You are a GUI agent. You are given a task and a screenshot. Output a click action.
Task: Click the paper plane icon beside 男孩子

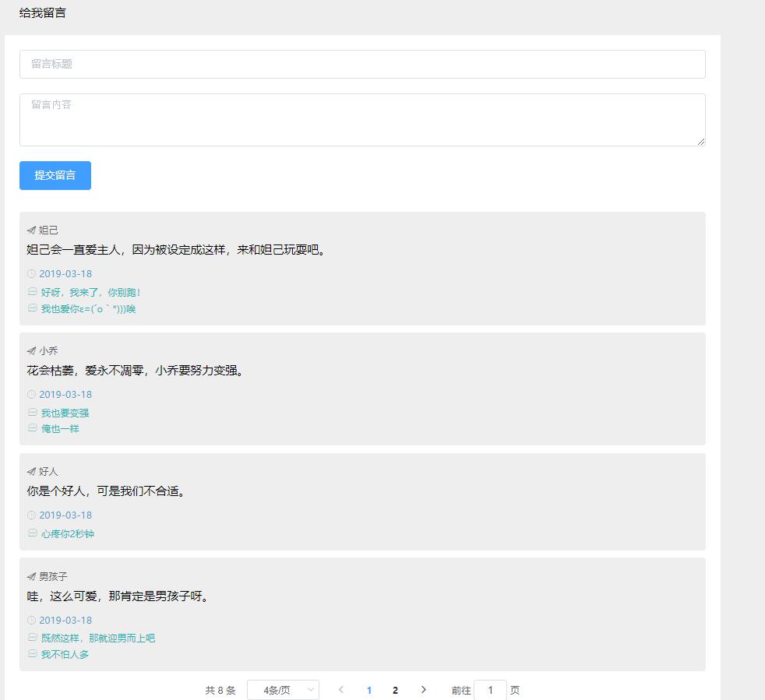click(x=30, y=576)
